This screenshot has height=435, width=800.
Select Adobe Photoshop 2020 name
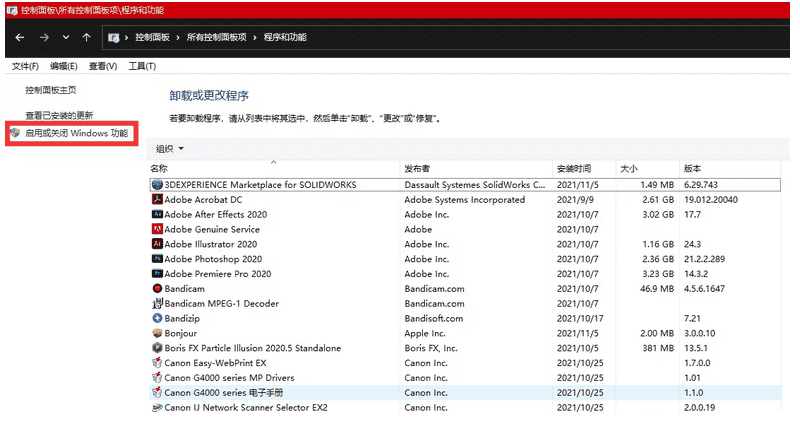point(213,259)
